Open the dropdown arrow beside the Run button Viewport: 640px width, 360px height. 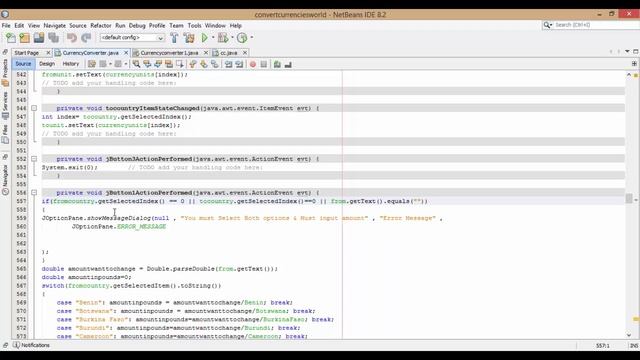pos(213,38)
